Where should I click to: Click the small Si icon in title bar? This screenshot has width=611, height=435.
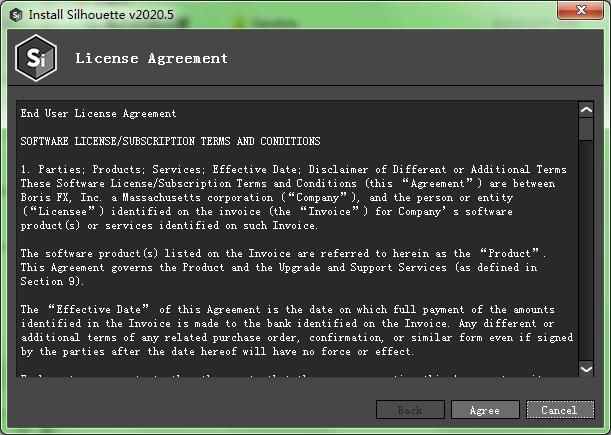point(16,15)
